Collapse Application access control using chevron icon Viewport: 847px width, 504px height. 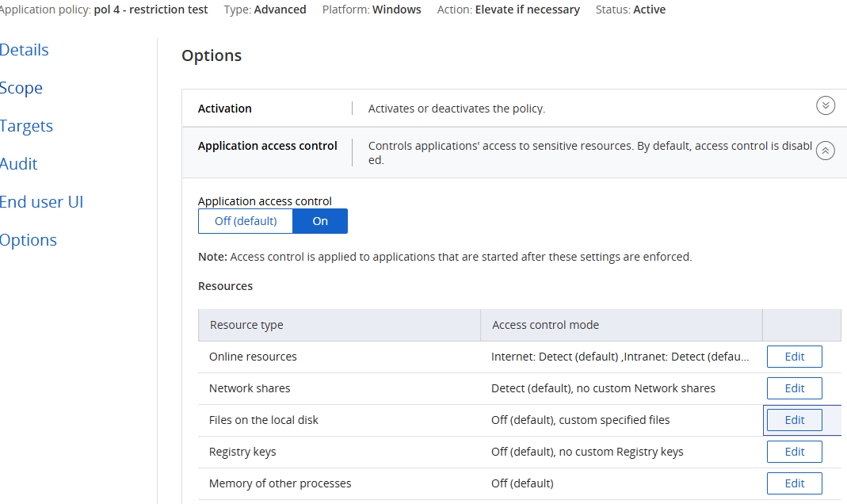(x=825, y=151)
